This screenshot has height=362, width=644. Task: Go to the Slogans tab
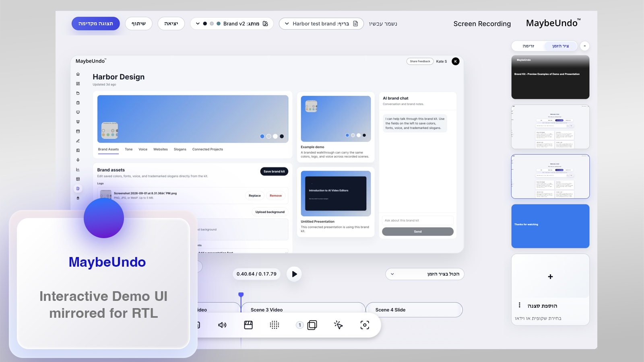click(x=180, y=149)
